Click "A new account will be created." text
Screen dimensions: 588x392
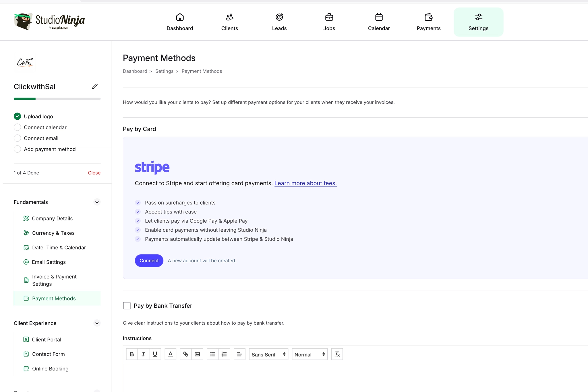[x=202, y=261]
